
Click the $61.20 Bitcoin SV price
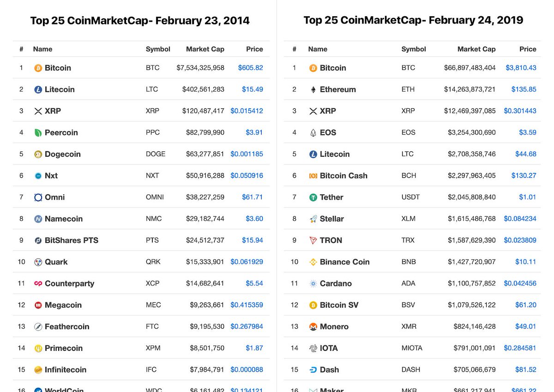click(526, 305)
